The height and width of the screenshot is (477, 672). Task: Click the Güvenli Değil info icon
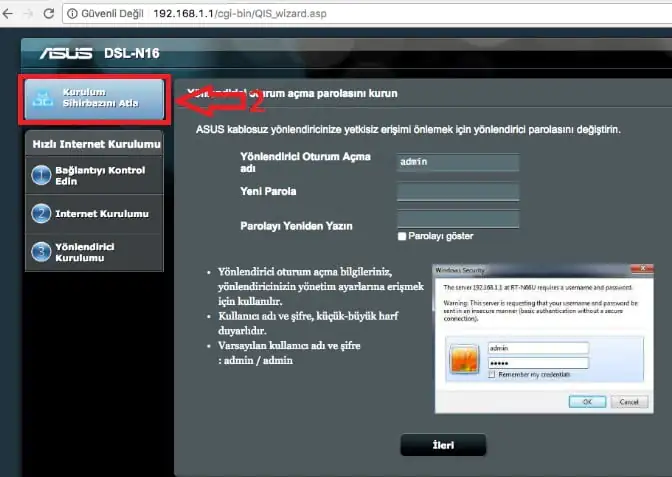(72, 14)
